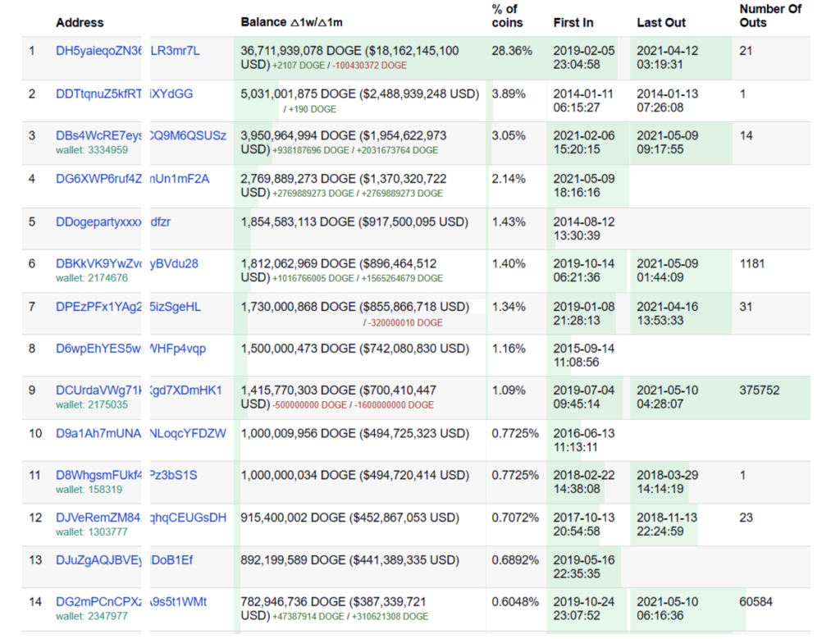Image resolution: width=840 pixels, height=639 pixels.
Task: Open the DDogepartyxxx…dfzr address link
Action: click(x=113, y=221)
